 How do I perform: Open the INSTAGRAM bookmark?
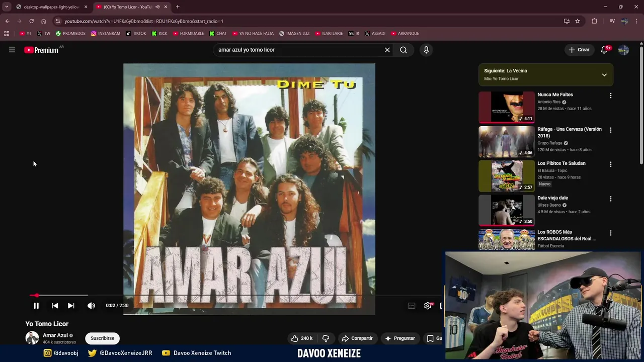click(x=106, y=34)
